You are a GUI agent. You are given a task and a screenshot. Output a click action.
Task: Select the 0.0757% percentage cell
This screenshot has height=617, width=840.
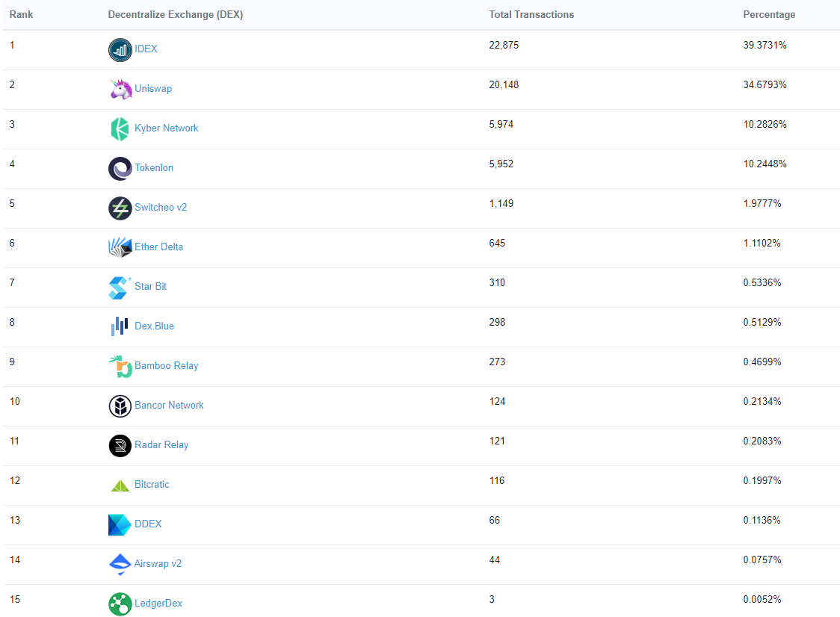[762, 560]
